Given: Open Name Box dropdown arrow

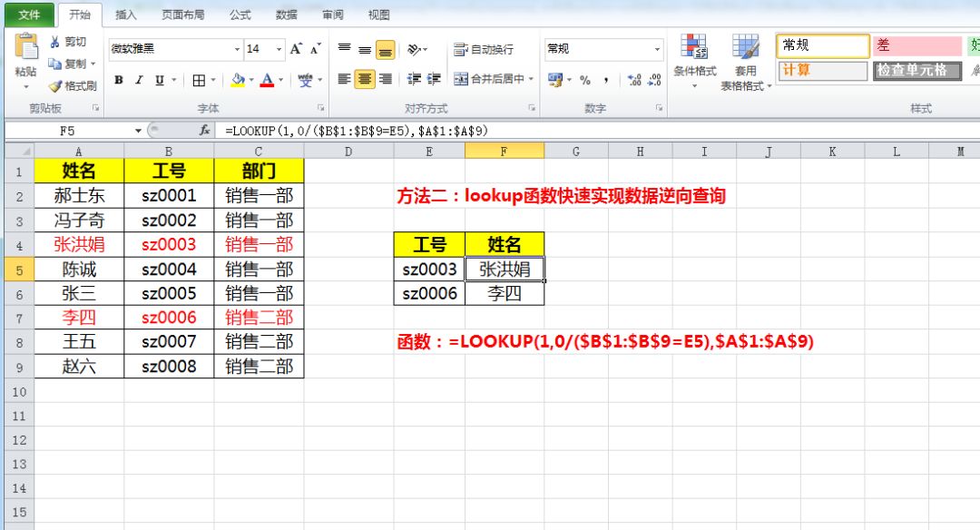Looking at the screenshot, I should click(138, 131).
